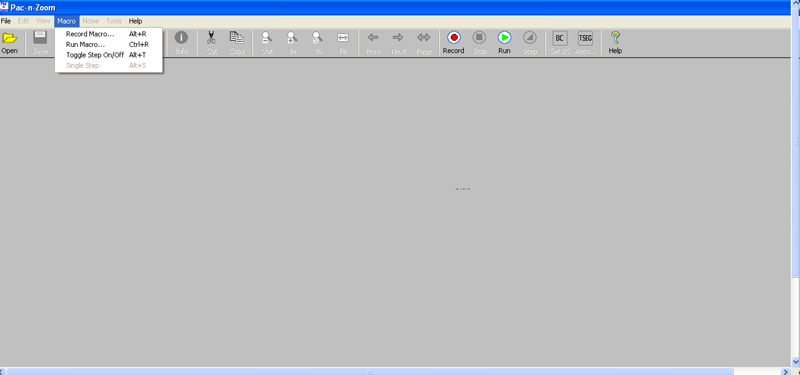Click the Pac-n-Zoom title bar icon
Viewport: 800px width, 375px height.
click(4, 7)
